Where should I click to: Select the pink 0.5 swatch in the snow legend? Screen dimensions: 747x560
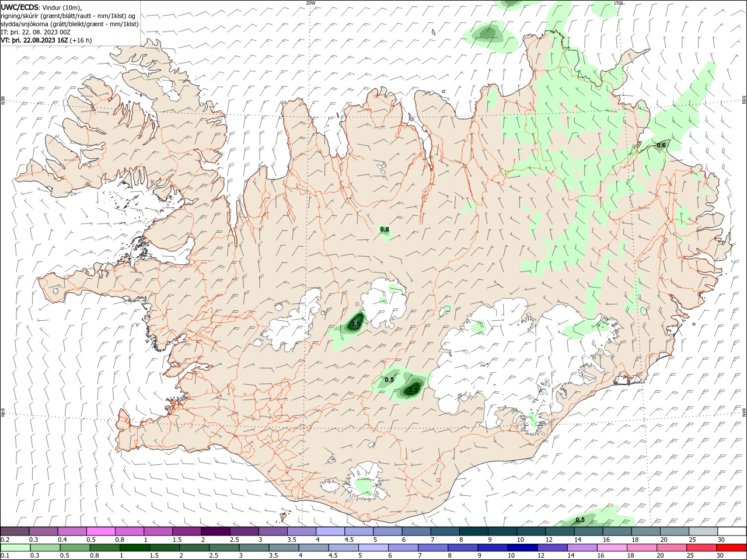coord(100,531)
